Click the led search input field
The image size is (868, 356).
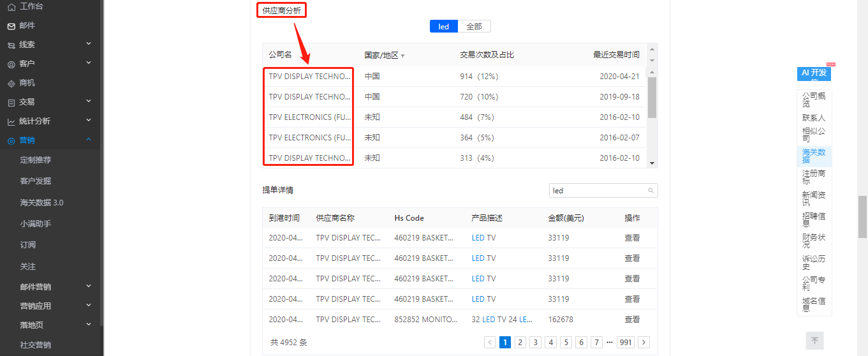point(603,191)
